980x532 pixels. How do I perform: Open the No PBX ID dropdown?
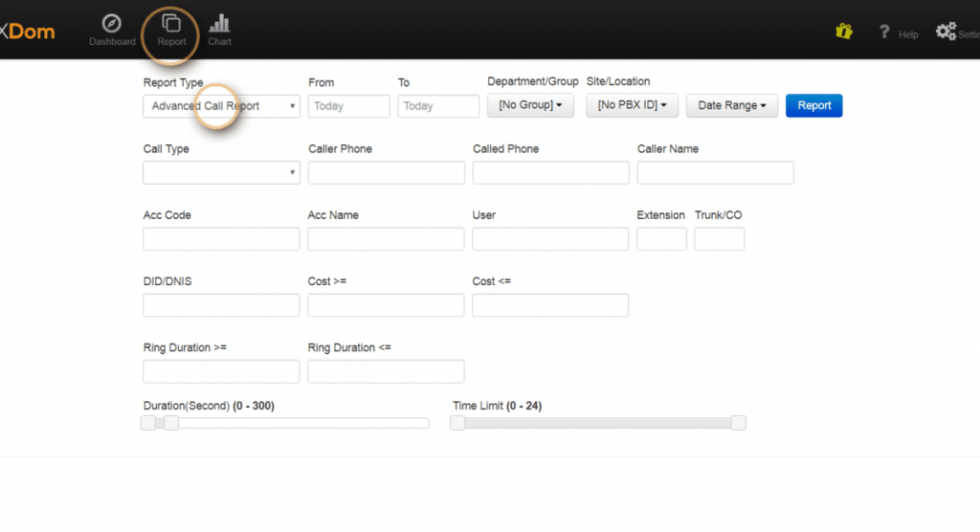[x=632, y=105]
